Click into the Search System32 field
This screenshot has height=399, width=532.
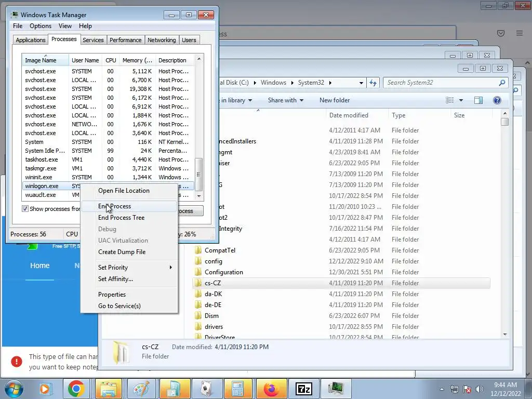coord(445,83)
